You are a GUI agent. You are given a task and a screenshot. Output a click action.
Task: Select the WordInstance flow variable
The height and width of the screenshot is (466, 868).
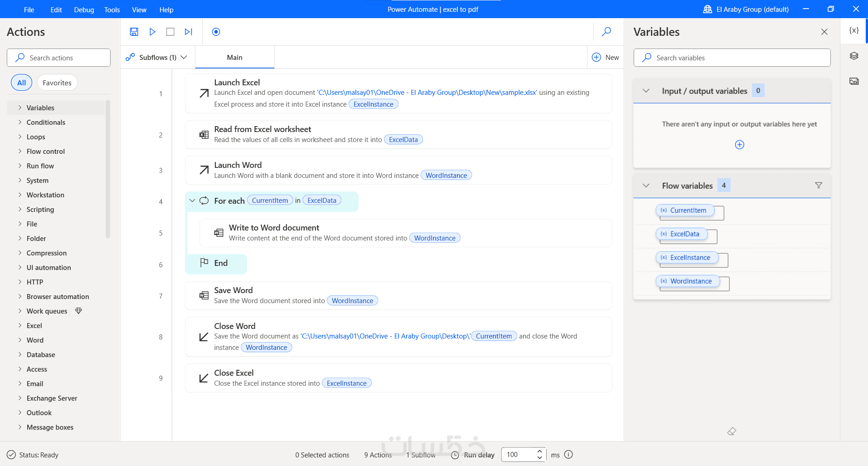687,281
